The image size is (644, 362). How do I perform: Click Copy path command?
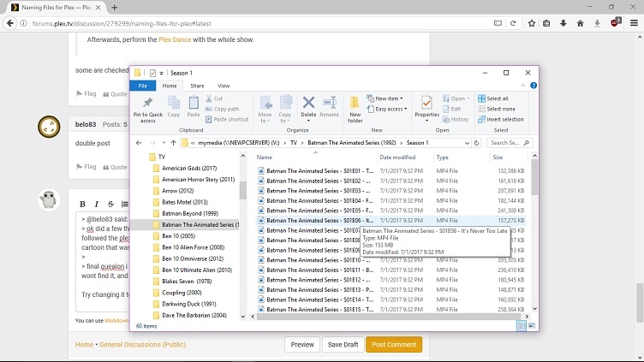click(222, 109)
